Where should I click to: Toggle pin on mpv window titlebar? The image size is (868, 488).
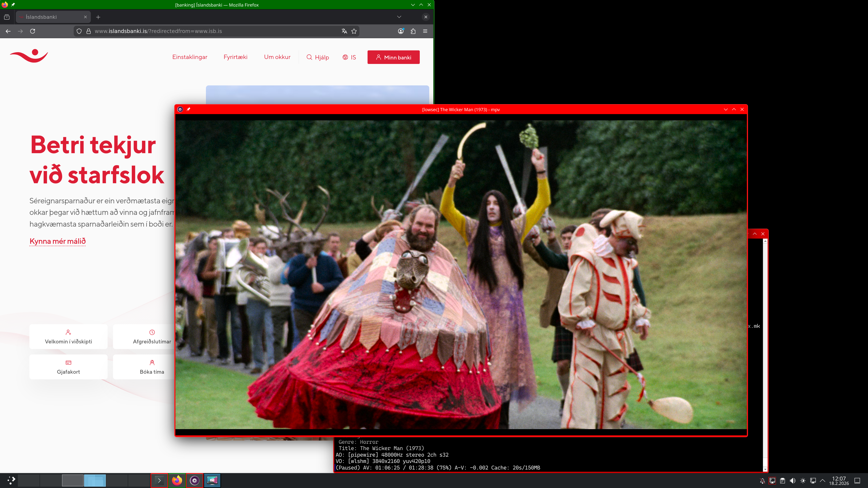tap(188, 109)
